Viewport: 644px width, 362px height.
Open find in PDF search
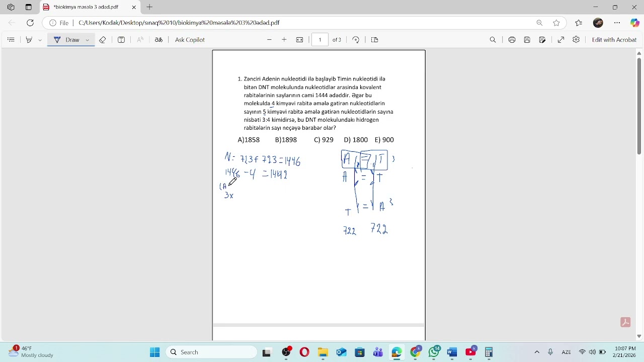[x=493, y=40]
